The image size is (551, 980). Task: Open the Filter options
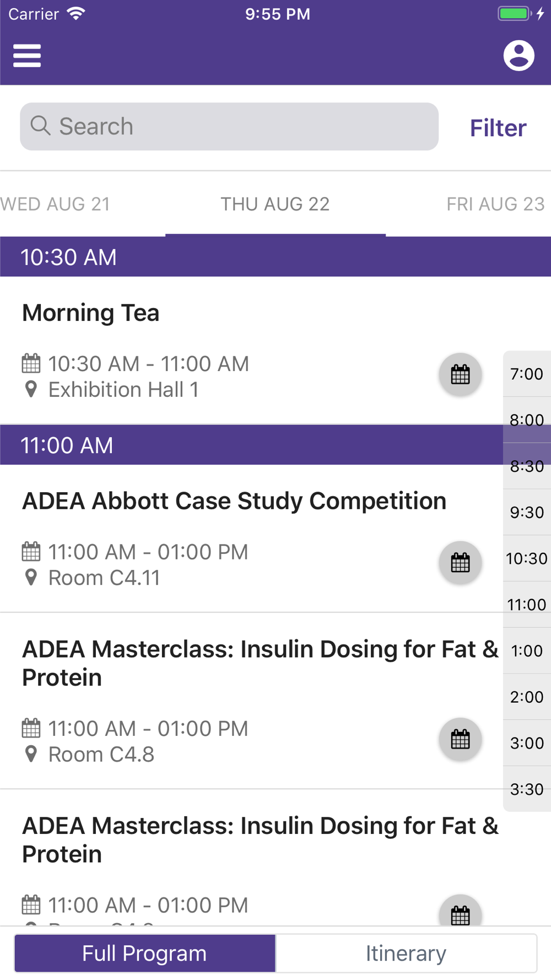[498, 128]
